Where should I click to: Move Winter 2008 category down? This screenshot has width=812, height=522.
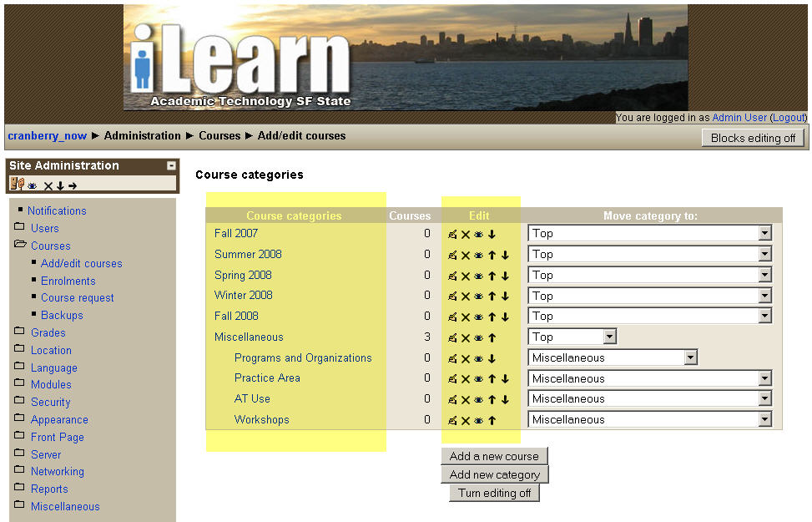click(x=505, y=296)
